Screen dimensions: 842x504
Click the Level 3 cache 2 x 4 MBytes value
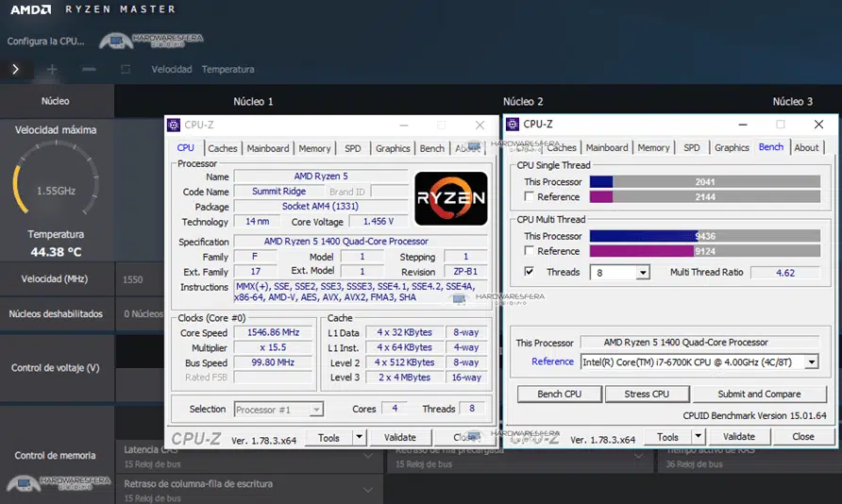pyautogui.click(x=404, y=378)
